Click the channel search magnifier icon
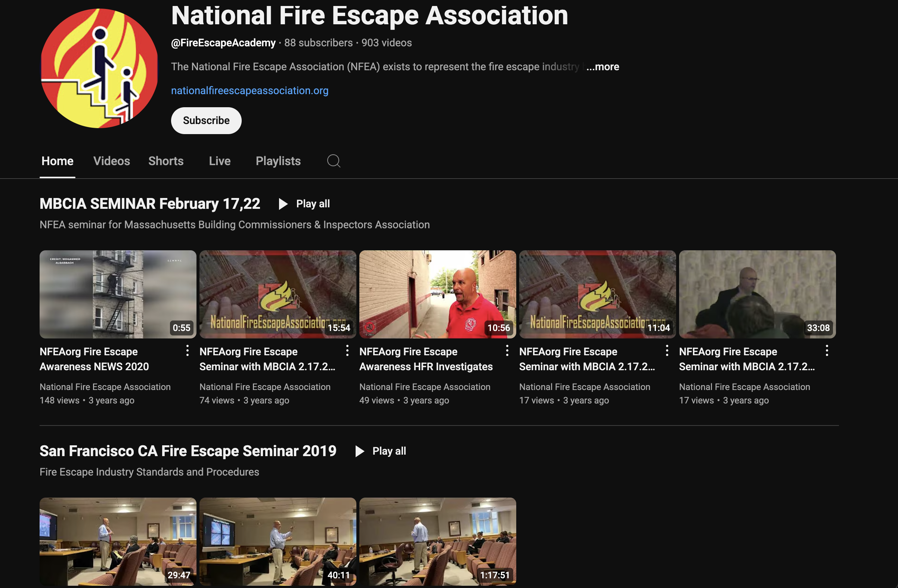 pyautogui.click(x=334, y=161)
